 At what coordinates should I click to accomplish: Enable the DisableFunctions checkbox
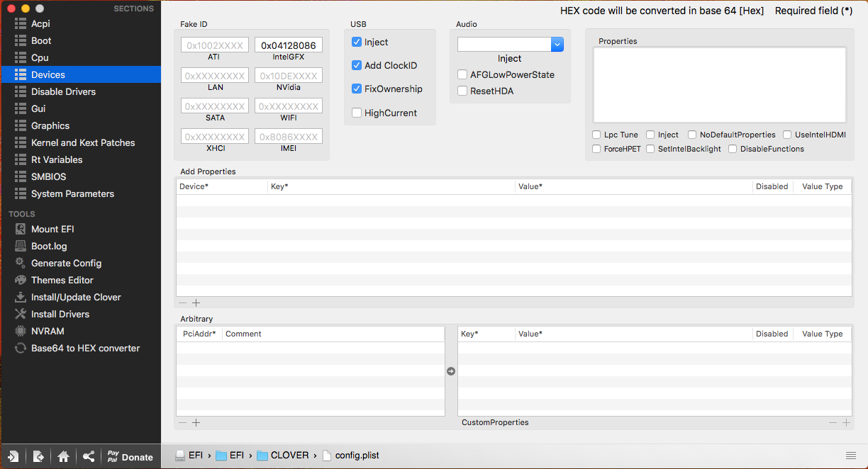733,149
